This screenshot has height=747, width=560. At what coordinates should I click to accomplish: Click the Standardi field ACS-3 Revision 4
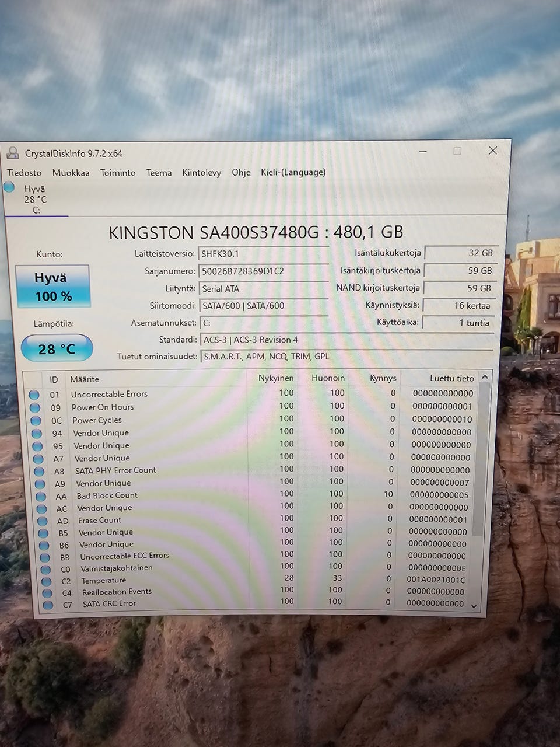point(347,340)
